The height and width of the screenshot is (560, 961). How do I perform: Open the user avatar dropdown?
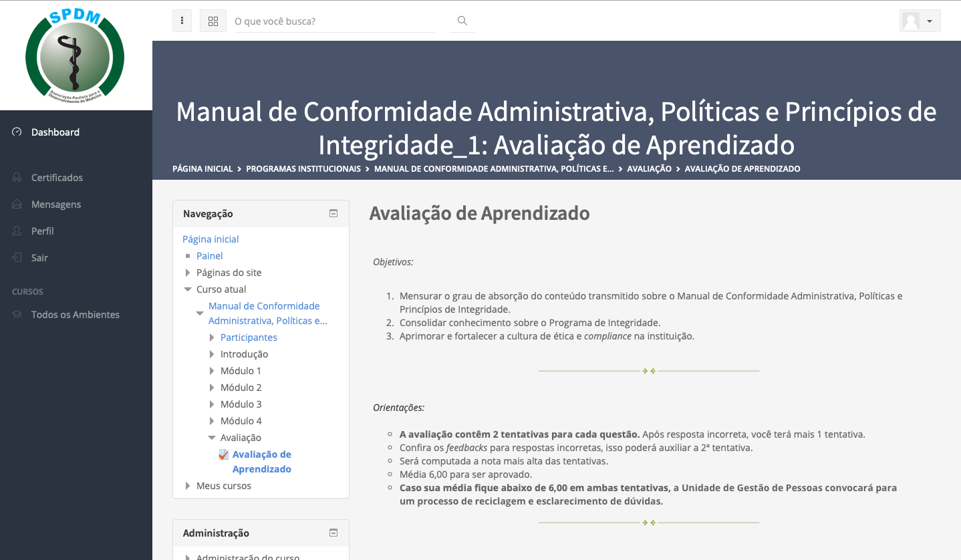[920, 21]
